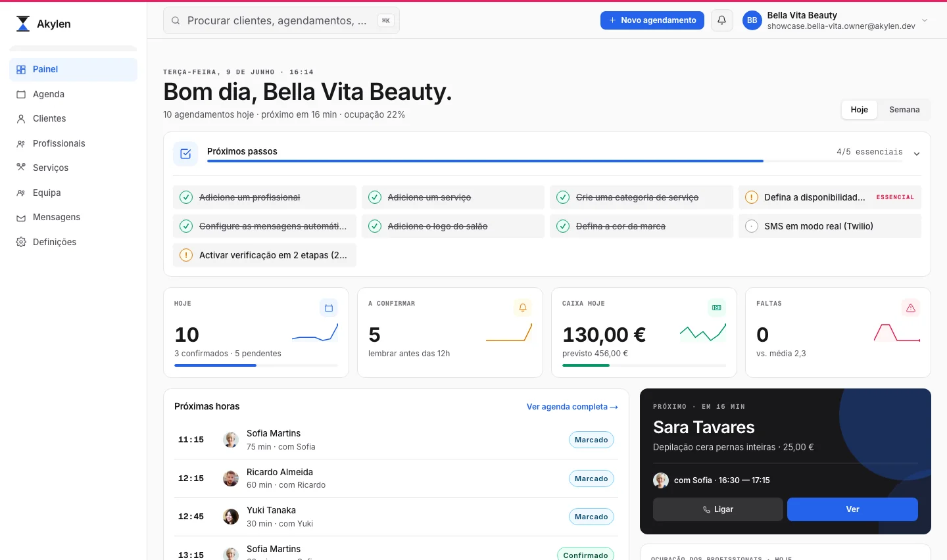
Task: Toggle 'Adicione o logo do salão' check
Action: pos(375,226)
